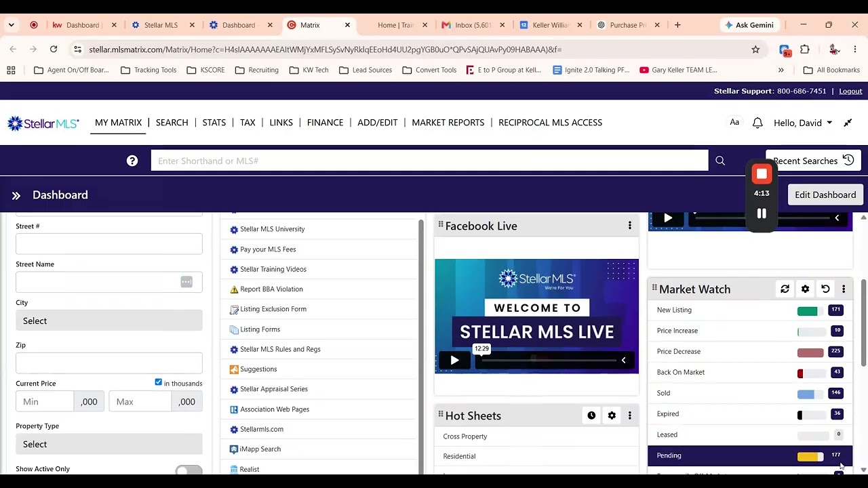Viewport: 868px width, 488px height.
Task: Click the Min current price field
Action: [44, 402]
